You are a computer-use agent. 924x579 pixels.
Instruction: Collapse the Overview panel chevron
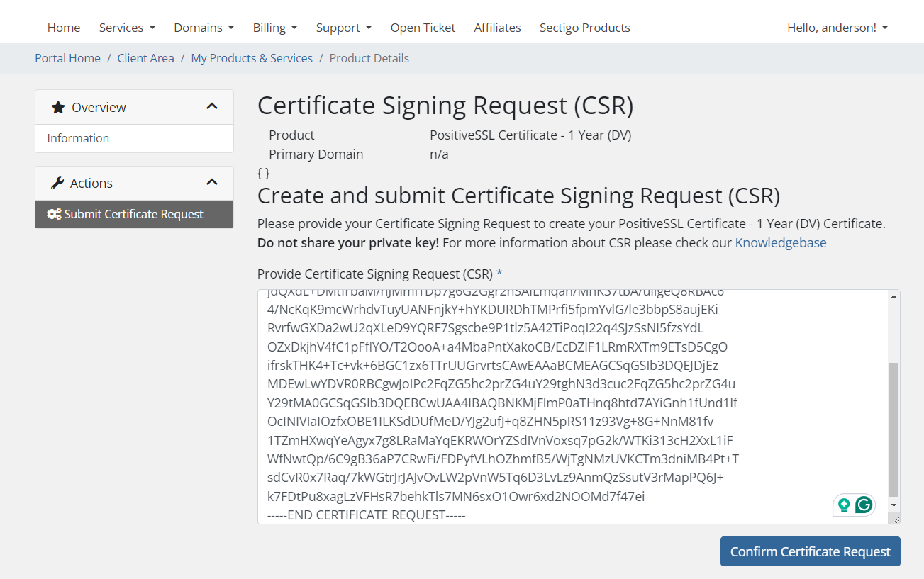coord(211,106)
